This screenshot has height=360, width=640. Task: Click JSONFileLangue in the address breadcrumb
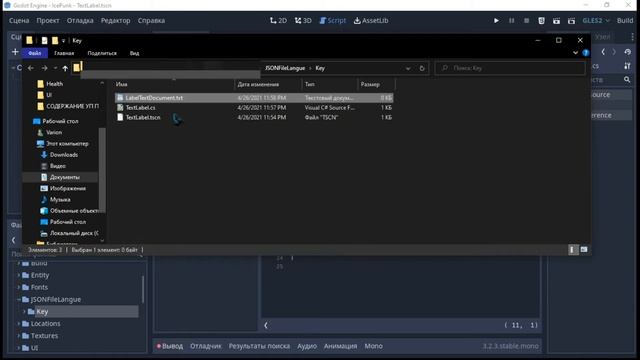click(x=285, y=68)
